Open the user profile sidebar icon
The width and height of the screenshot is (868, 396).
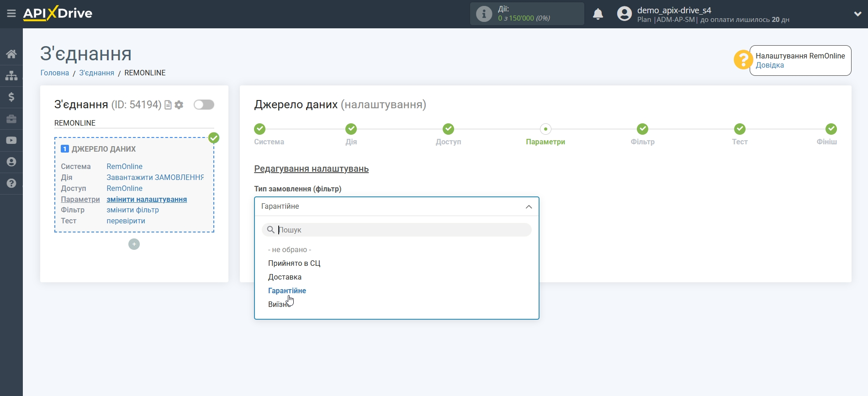click(11, 162)
